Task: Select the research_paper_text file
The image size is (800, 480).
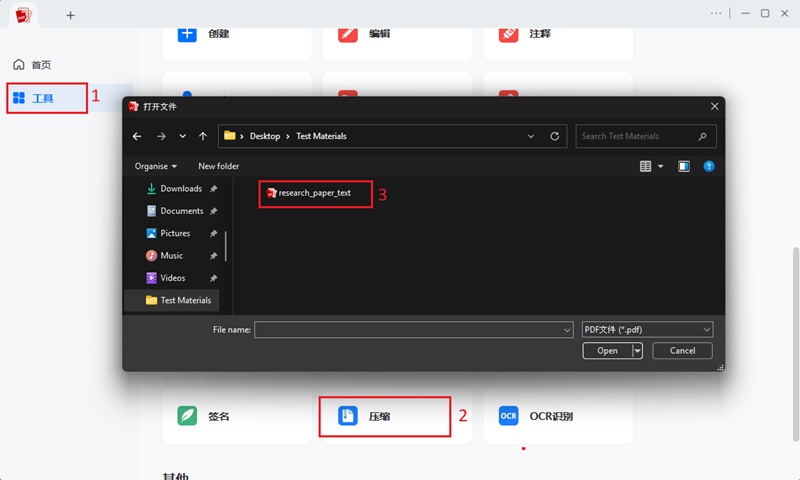Action: tap(309, 193)
